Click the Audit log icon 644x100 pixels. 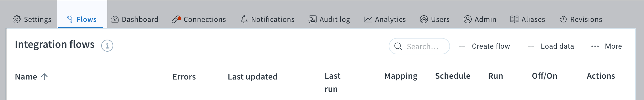[312, 19]
